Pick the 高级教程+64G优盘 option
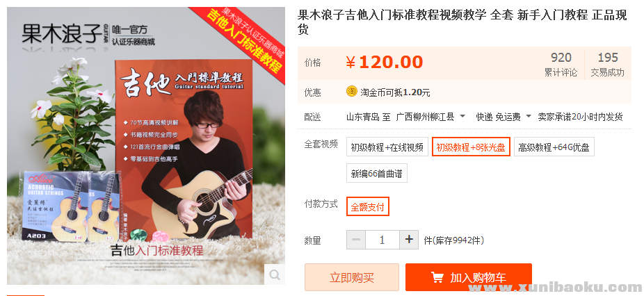This screenshot has height=296, width=644. (x=554, y=147)
